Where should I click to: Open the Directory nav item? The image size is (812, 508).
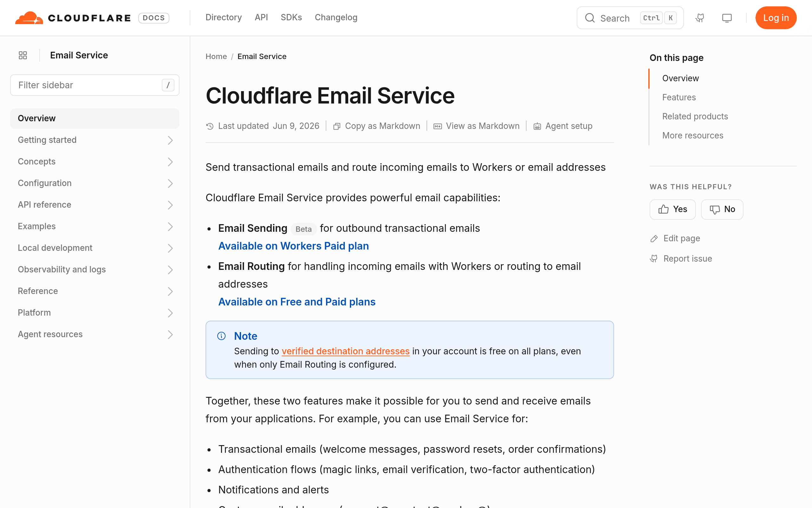224,17
